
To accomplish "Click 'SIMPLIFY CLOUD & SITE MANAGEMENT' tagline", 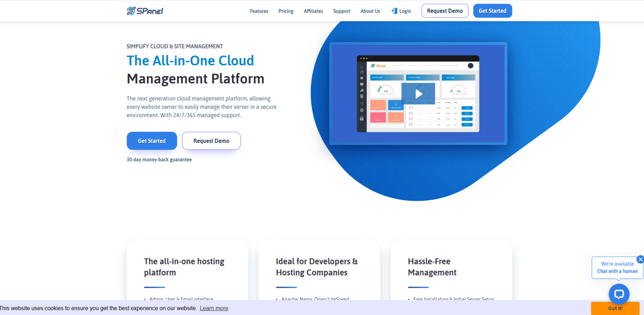I will click(x=175, y=46).
